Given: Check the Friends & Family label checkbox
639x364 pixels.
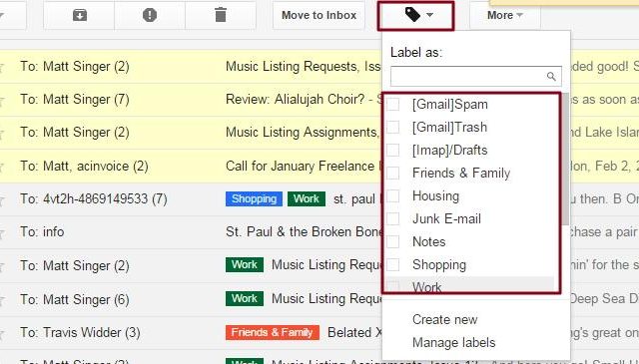Looking at the screenshot, I should [x=393, y=173].
